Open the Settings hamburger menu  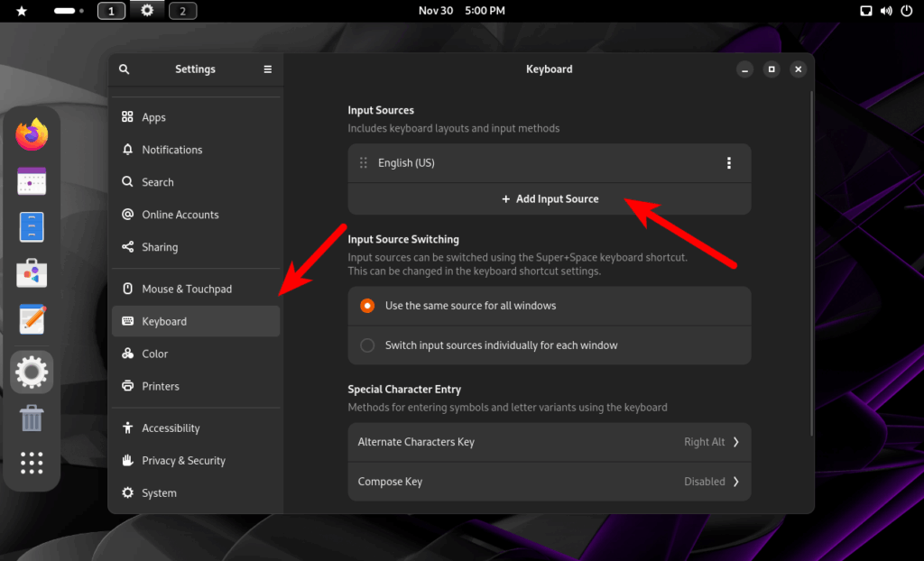pos(267,69)
